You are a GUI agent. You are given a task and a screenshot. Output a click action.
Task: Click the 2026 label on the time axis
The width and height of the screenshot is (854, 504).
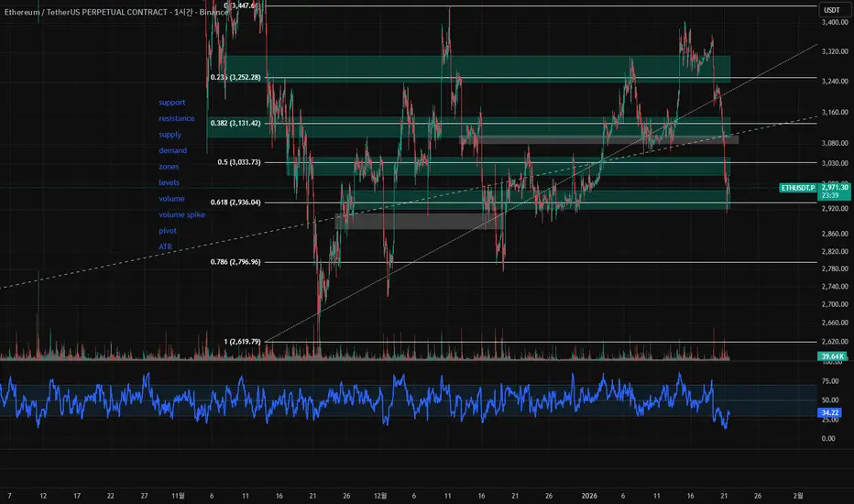tap(589, 496)
